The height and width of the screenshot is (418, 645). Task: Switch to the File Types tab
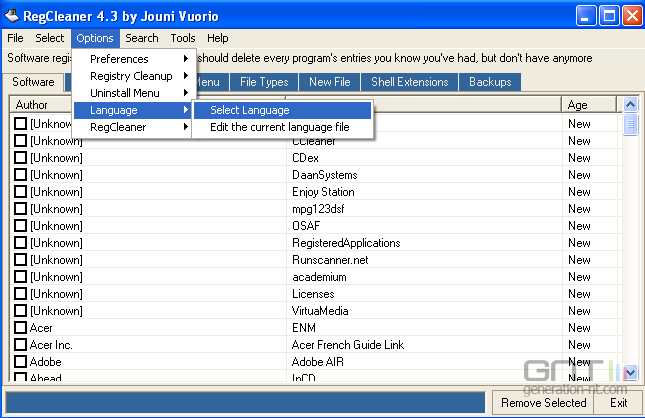point(264,82)
